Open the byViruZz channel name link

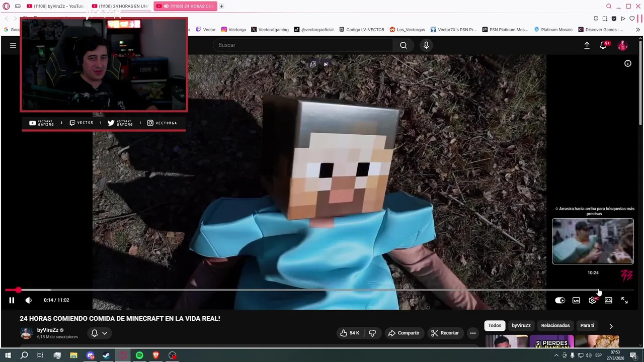coord(48,330)
